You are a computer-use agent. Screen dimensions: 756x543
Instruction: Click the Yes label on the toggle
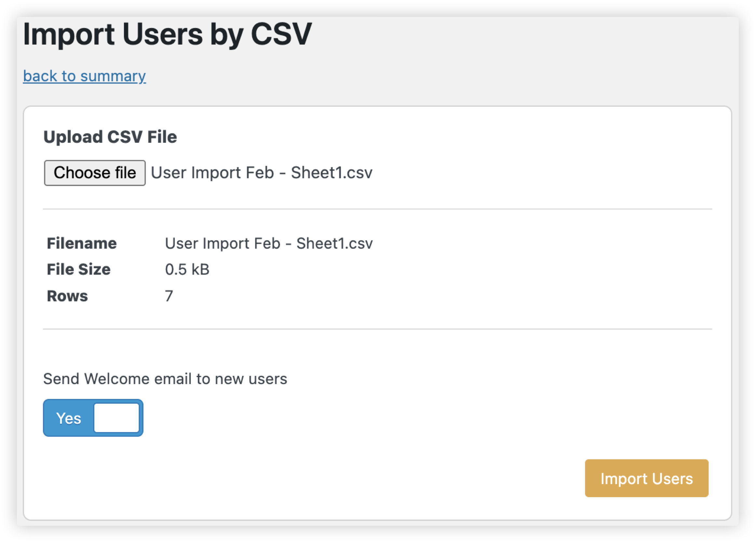coord(68,418)
